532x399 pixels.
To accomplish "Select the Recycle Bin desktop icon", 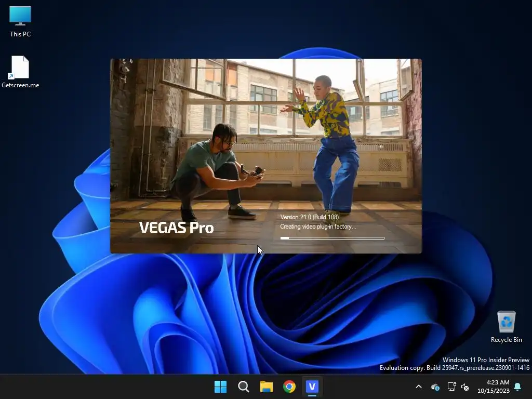I will (506, 327).
